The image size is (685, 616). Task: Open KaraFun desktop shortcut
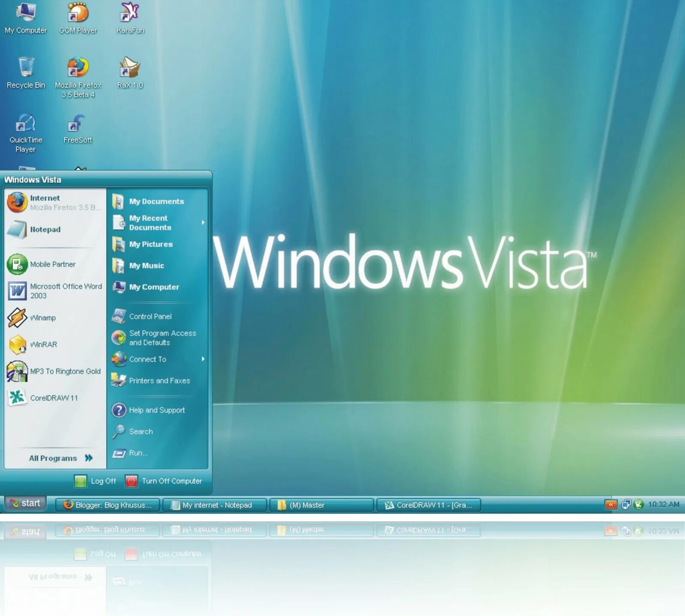[130, 18]
